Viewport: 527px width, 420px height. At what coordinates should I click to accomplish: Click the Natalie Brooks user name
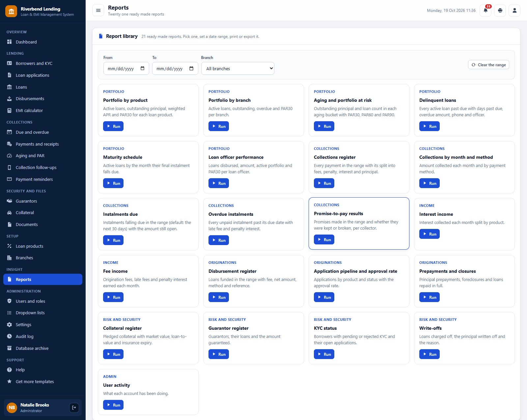pyautogui.click(x=35, y=405)
